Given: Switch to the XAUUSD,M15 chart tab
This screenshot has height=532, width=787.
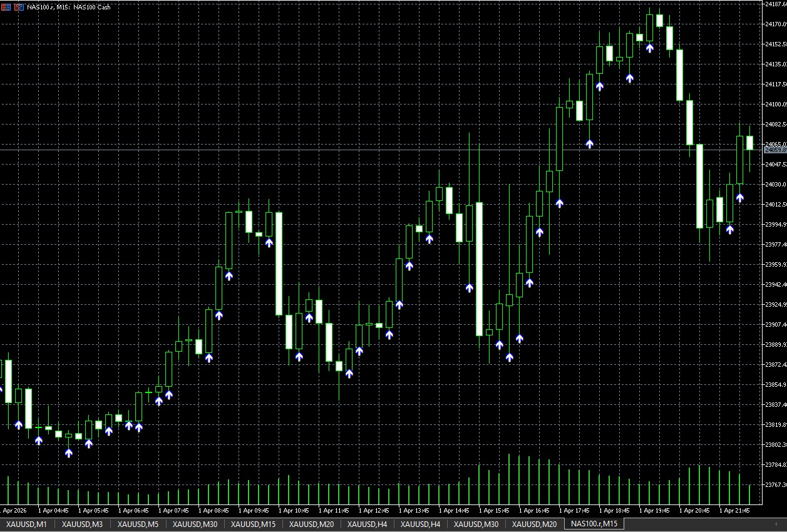Looking at the screenshot, I should click(253, 524).
